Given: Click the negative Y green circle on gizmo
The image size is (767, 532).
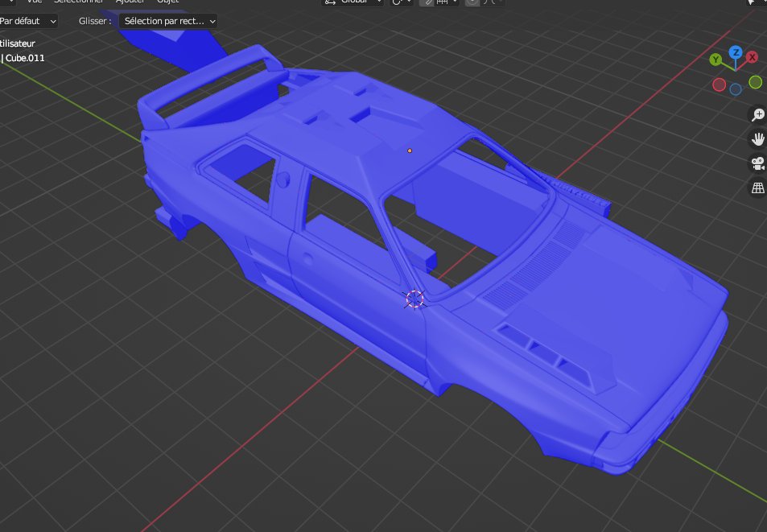Looking at the screenshot, I should 755,82.
